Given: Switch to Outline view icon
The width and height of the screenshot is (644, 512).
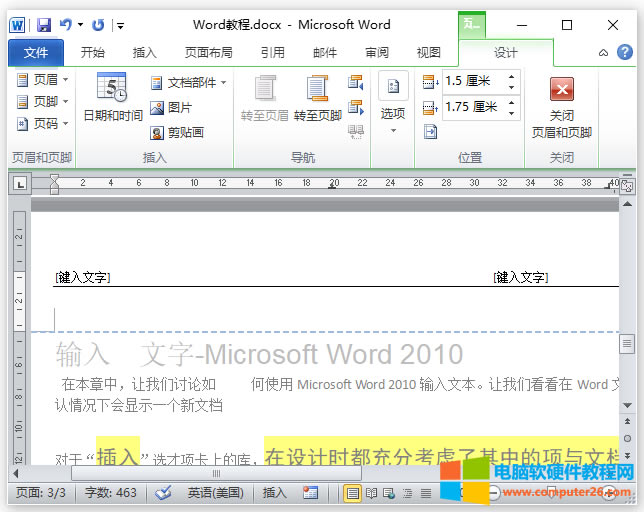Looking at the screenshot, I should tap(407, 493).
